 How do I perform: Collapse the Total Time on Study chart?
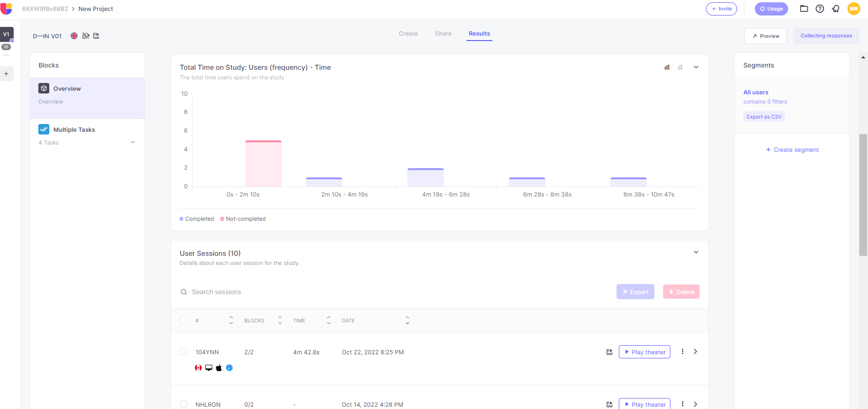coord(696,67)
